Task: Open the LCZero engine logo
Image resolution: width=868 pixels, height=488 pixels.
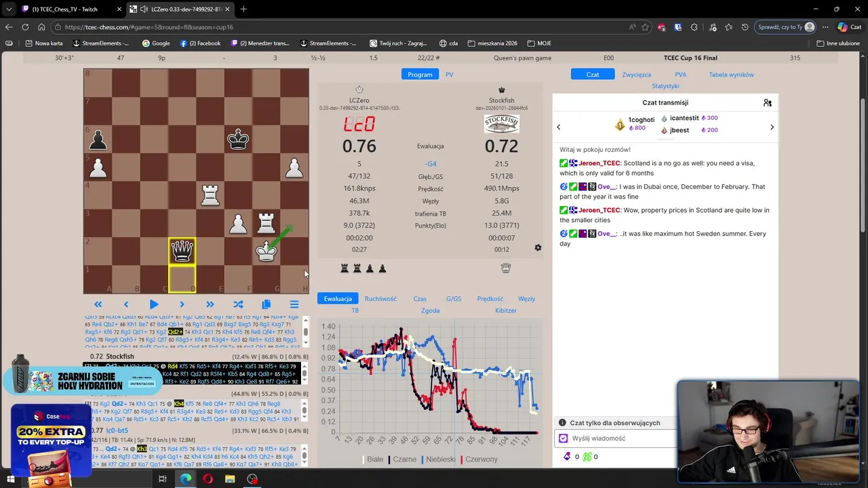Action: (x=359, y=124)
